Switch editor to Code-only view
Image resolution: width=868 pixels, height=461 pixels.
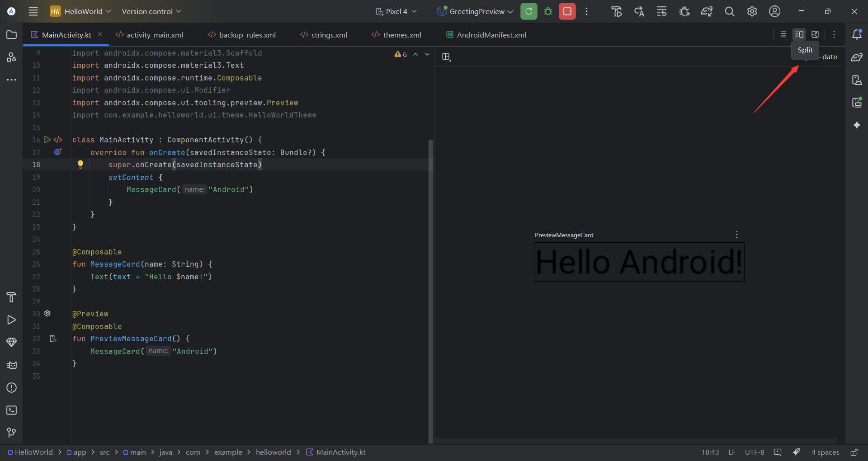[783, 34]
